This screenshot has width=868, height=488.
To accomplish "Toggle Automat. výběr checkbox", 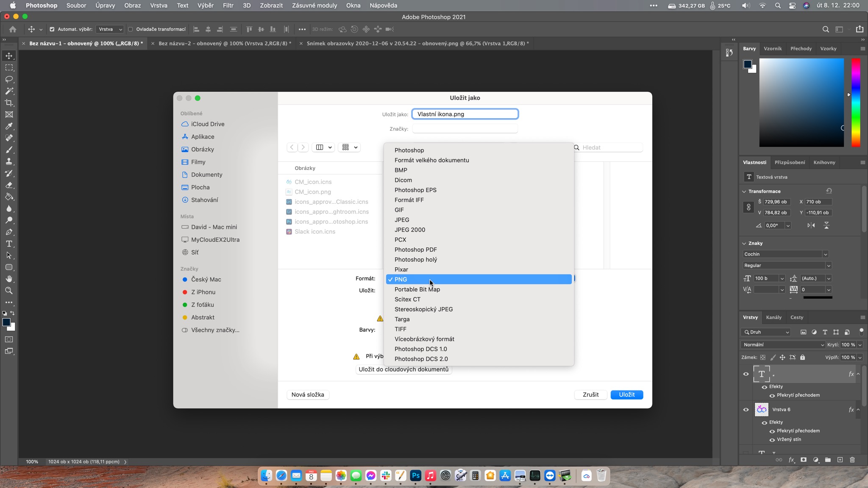I will (x=52, y=29).
